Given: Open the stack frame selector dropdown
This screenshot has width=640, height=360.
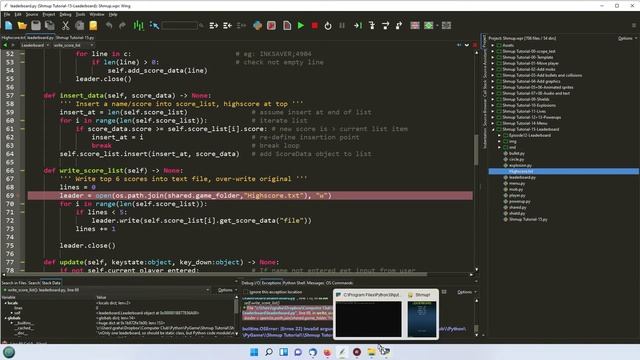Looking at the screenshot, I should click(x=106, y=290).
